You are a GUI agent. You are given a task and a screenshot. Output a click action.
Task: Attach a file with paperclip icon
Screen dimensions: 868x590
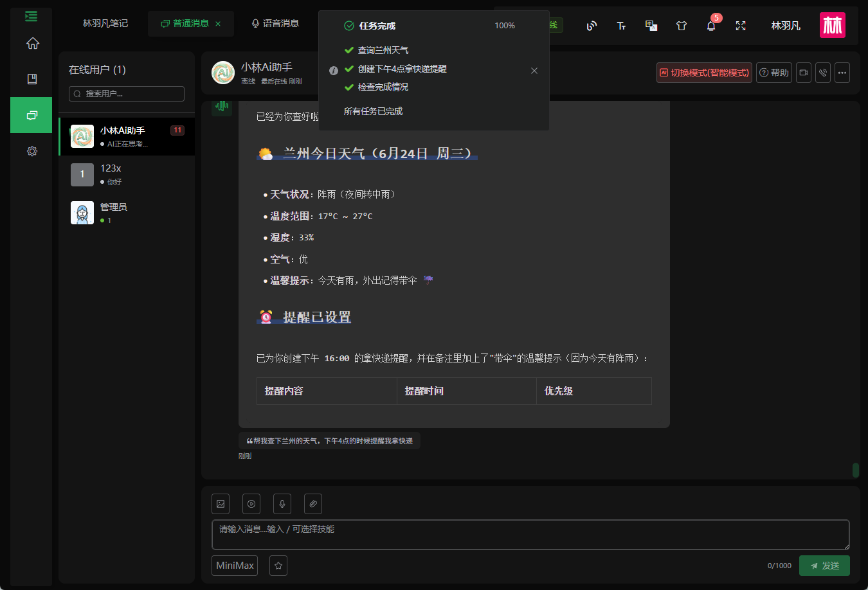point(313,504)
